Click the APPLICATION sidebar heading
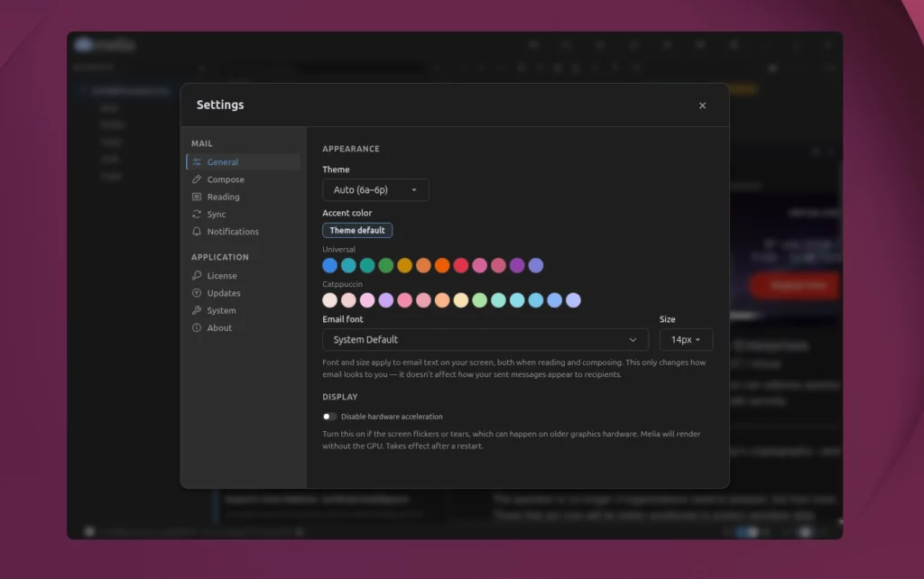 coord(220,257)
